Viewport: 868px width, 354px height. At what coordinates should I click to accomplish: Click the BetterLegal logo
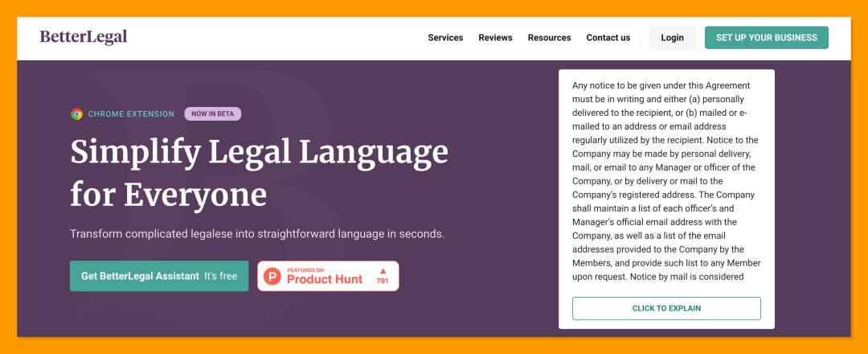pos(84,37)
